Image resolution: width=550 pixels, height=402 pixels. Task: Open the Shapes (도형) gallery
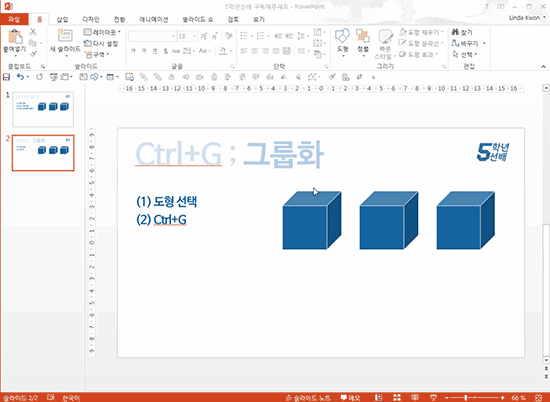coord(342,42)
